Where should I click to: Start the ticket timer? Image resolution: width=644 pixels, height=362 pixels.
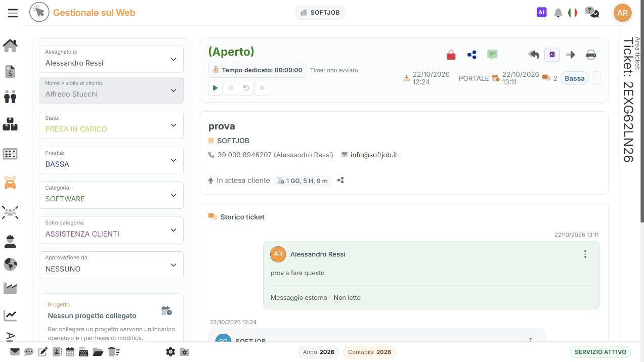click(216, 88)
